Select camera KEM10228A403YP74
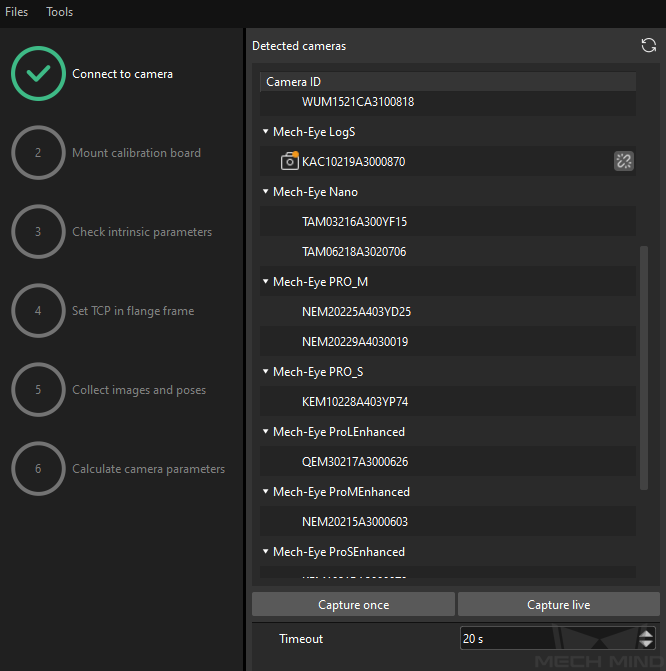This screenshot has height=671, width=666. coord(448,401)
